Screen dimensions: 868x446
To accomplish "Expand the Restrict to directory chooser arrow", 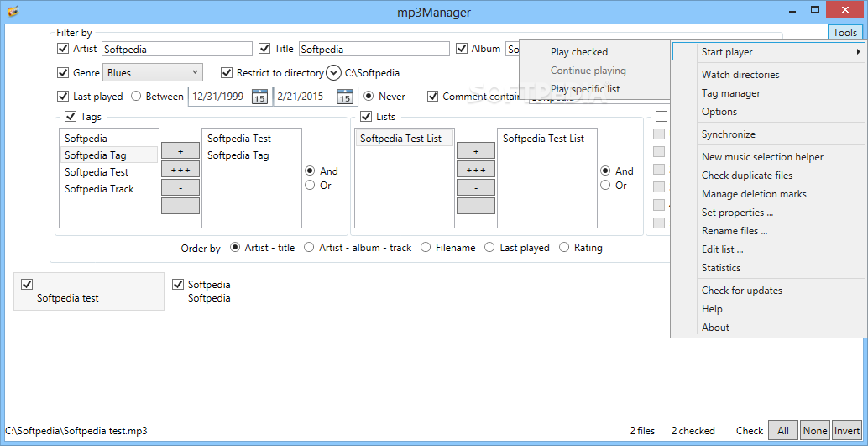I will point(333,72).
